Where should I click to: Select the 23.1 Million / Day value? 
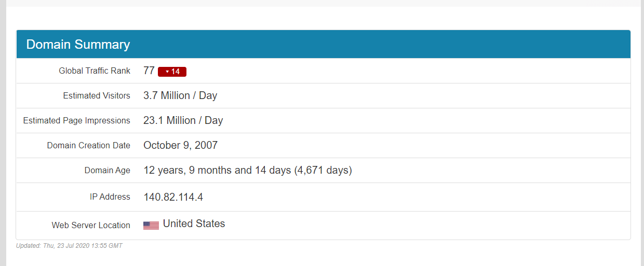[x=183, y=121]
